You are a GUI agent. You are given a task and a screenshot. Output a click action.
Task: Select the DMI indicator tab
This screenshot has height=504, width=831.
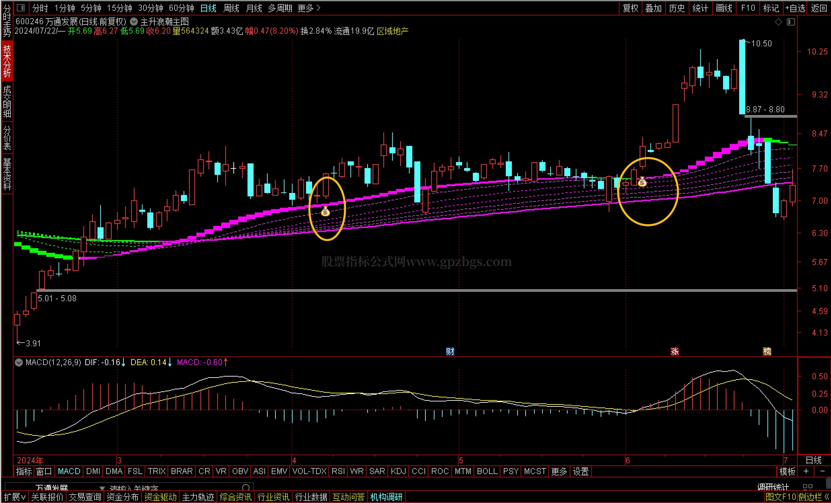[x=93, y=471]
